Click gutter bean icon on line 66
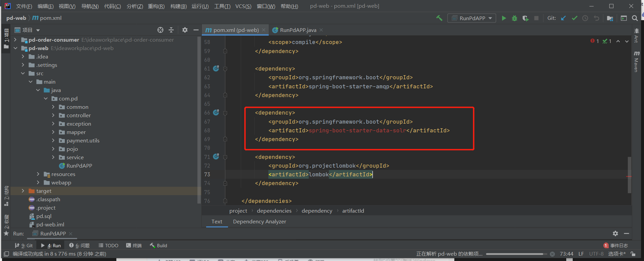644x261 pixels. click(x=216, y=112)
